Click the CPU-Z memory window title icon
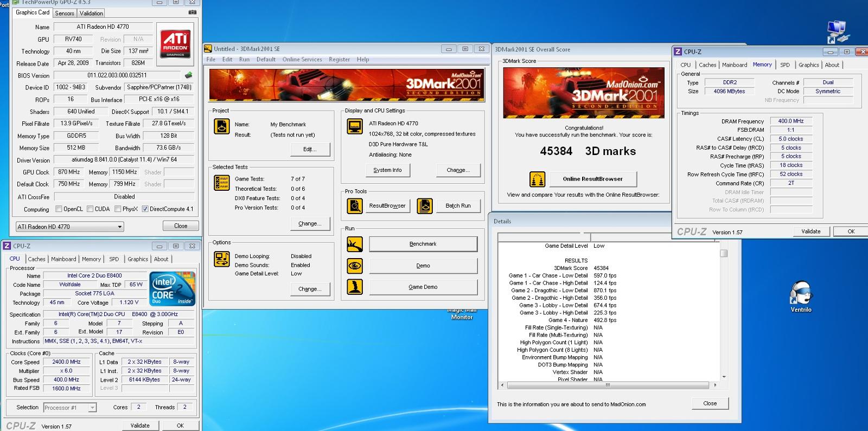868x431 pixels. (678, 52)
